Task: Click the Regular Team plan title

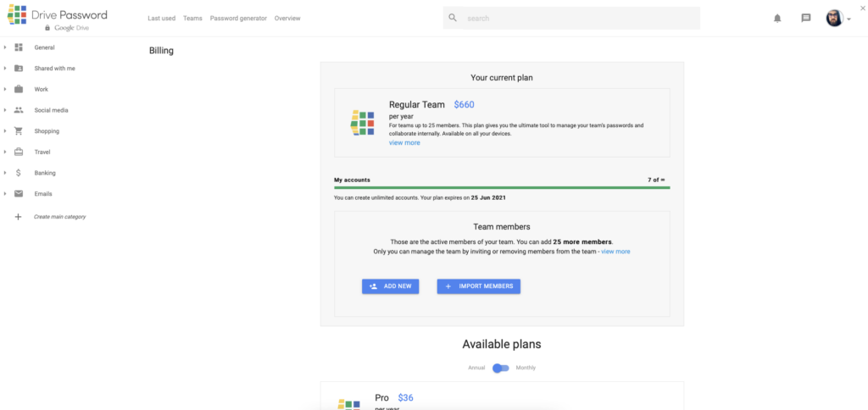Action: (x=417, y=104)
